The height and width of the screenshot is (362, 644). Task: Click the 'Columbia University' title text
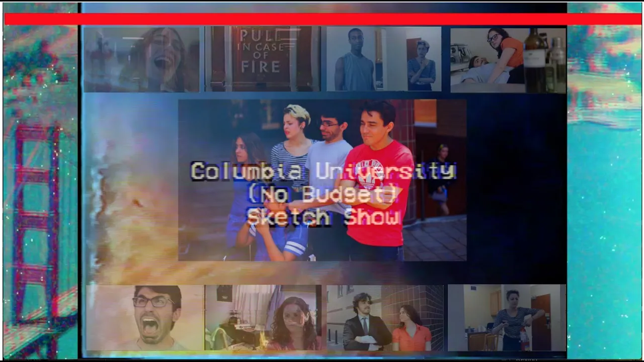pyautogui.click(x=323, y=171)
